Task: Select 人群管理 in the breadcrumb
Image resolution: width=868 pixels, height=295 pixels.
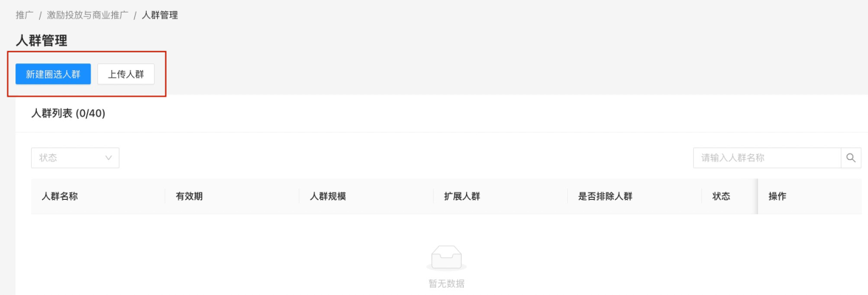Action: (x=160, y=15)
